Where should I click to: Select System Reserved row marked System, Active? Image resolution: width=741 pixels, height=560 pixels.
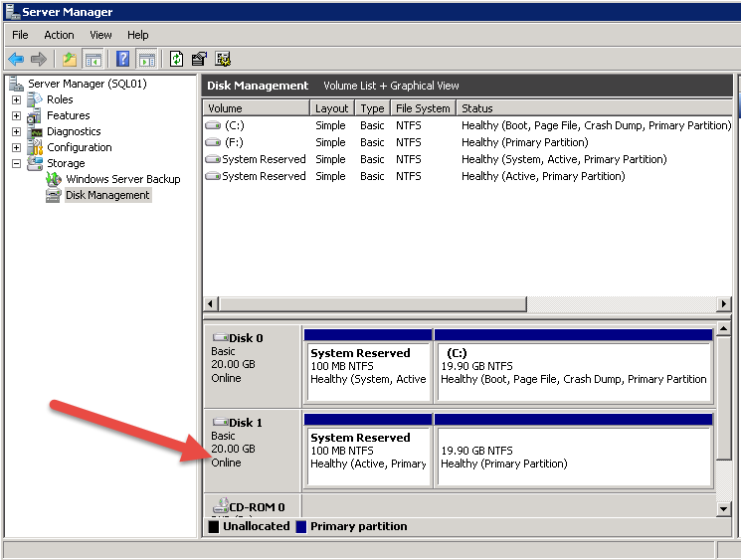pyautogui.click(x=467, y=159)
